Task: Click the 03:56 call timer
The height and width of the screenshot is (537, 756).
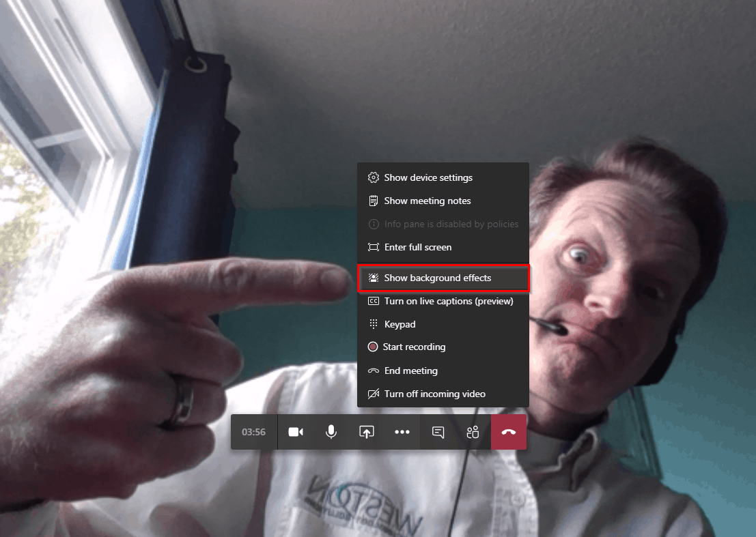Action: pos(253,432)
